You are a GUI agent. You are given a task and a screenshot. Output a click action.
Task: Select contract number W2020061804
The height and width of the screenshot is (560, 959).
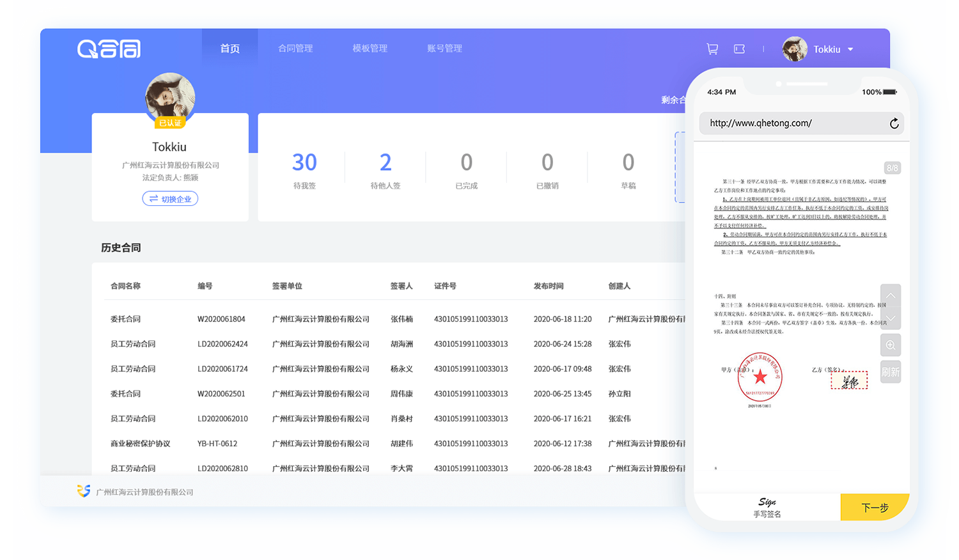pos(221,319)
